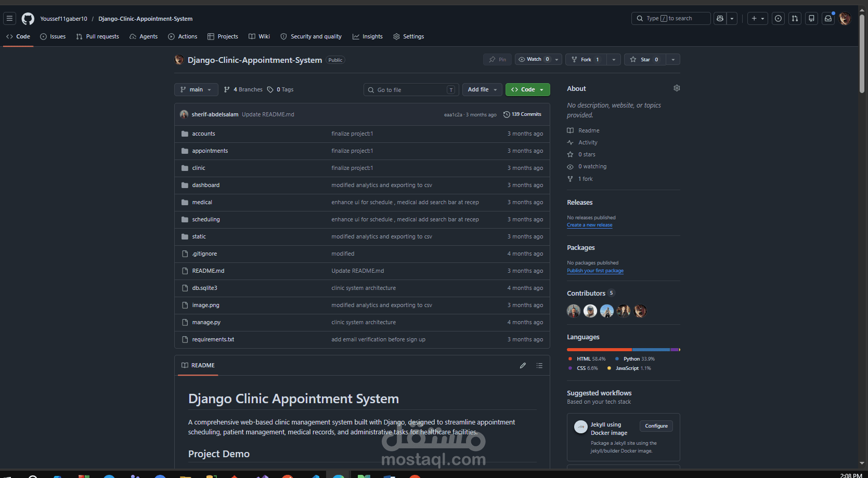Image resolution: width=868 pixels, height=478 pixels.
Task: Open README outline list icon
Action: tap(539, 366)
